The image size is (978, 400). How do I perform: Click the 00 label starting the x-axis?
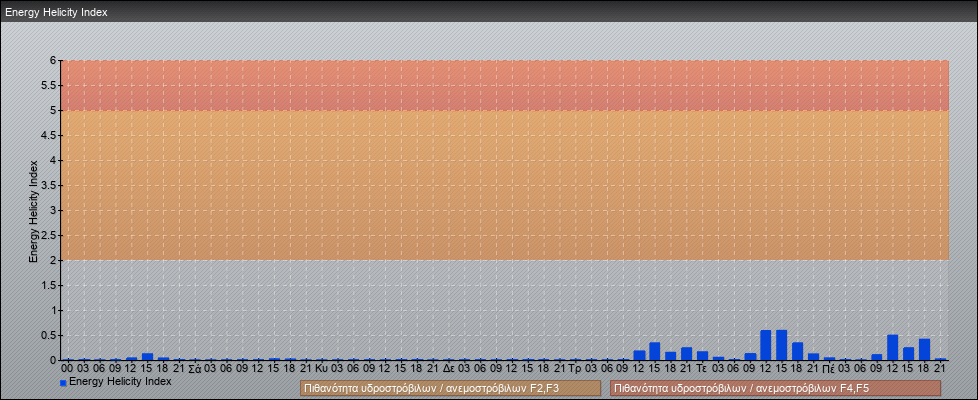click(x=67, y=370)
